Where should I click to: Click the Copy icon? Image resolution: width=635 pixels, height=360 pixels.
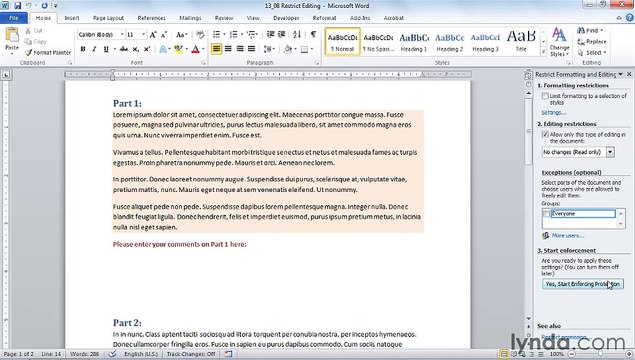point(28,41)
